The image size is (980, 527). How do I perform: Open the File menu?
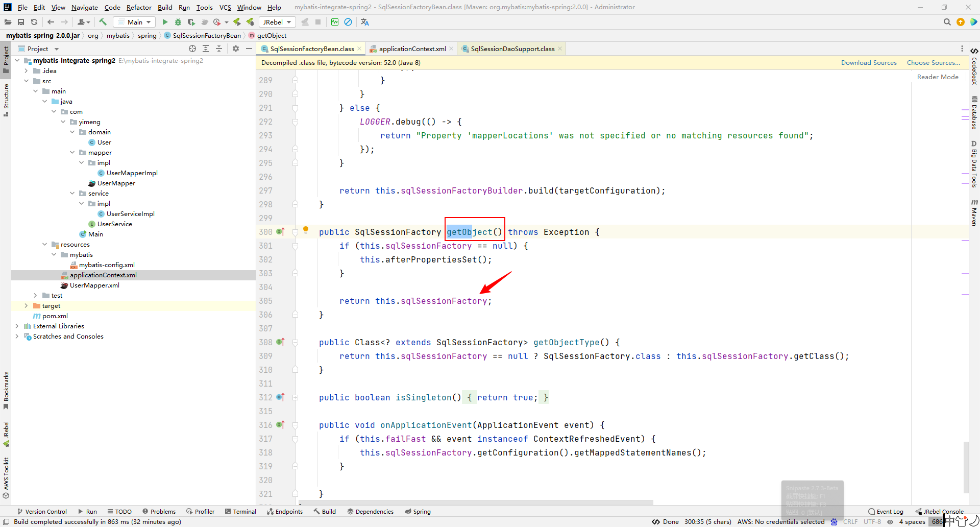point(22,7)
